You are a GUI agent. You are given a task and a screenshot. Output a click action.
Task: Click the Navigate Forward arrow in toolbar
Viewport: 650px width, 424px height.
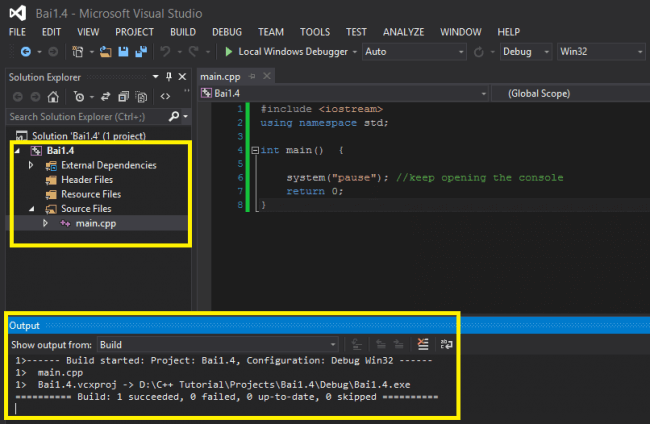[53, 52]
